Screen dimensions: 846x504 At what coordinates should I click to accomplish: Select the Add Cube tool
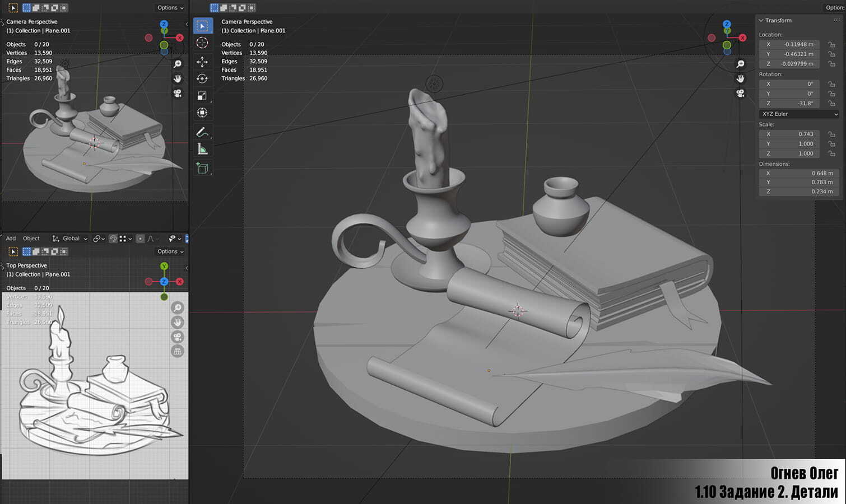point(202,167)
